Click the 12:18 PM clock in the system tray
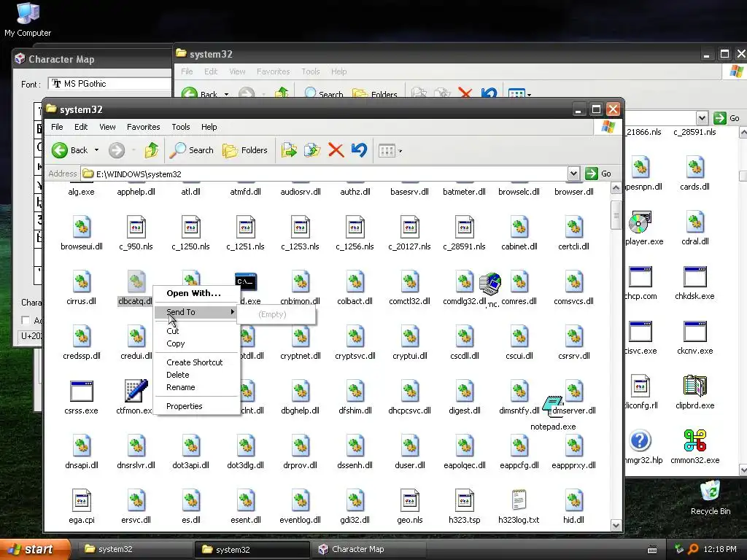Screen dimensions: 747x560 (x=720, y=549)
